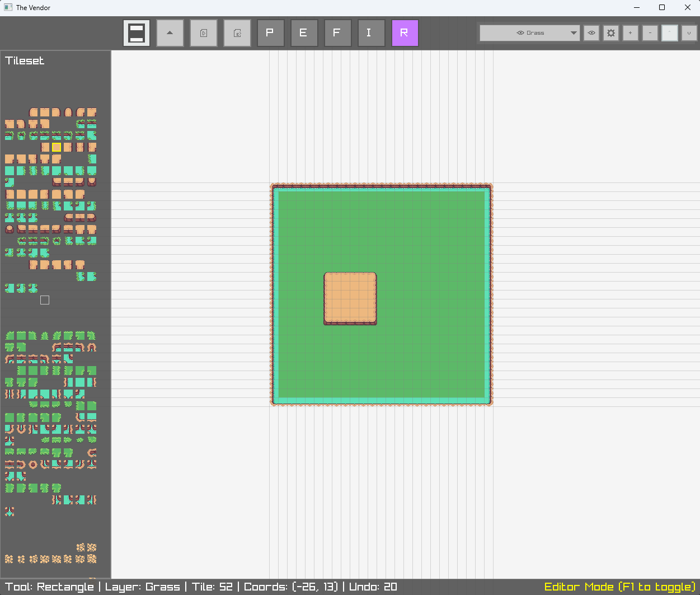
Task: Select the F (Fill) tool
Action: coord(338,33)
